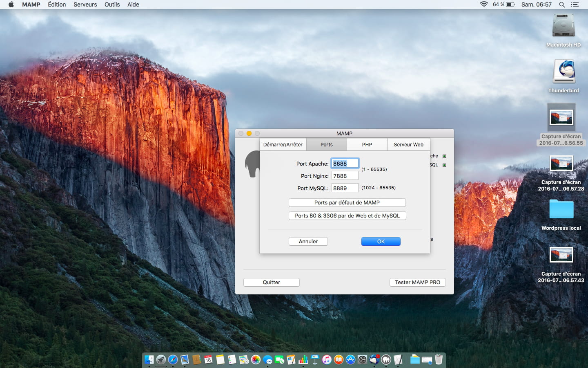Click the Port Nginx input field
Viewport: 588px width, 368px height.
pyautogui.click(x=345, y=176)
